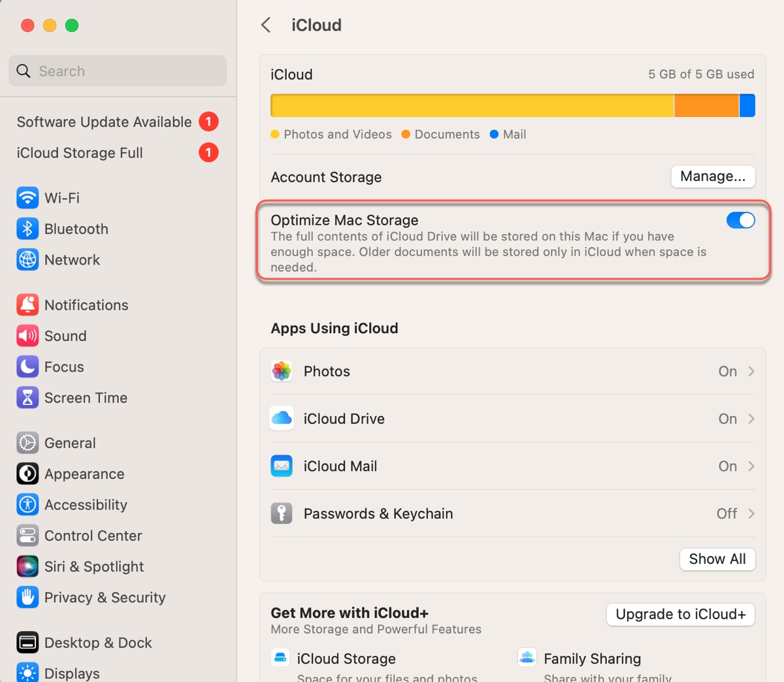Click the Bluetooth icon in sidebar
Viewport: 784px width, 682px height.
coord(27,229)
